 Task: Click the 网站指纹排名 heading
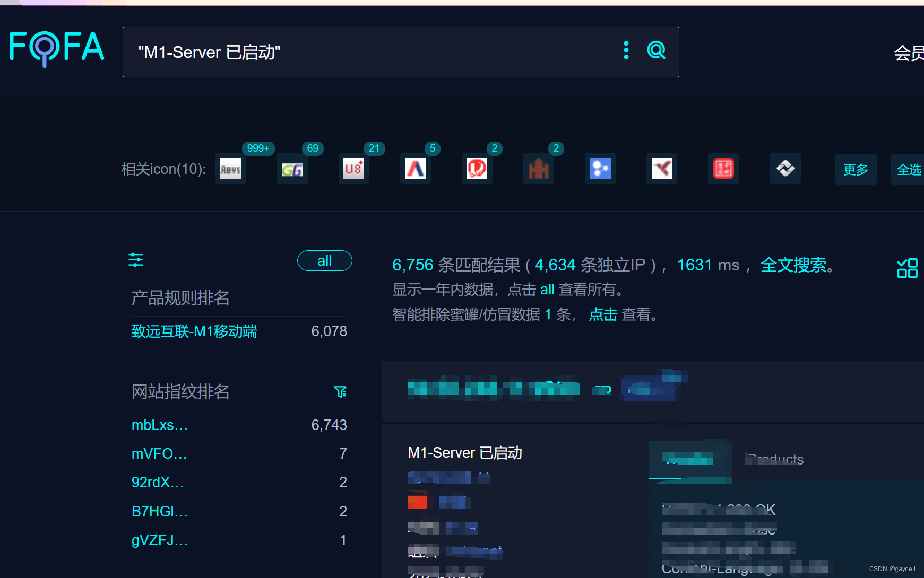[x=180, y=392]
